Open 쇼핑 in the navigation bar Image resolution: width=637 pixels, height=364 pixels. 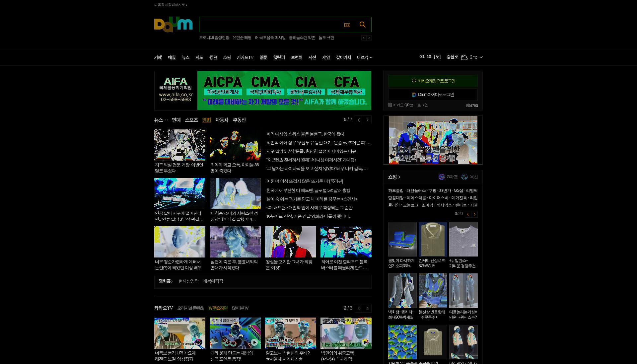(227, 57)
